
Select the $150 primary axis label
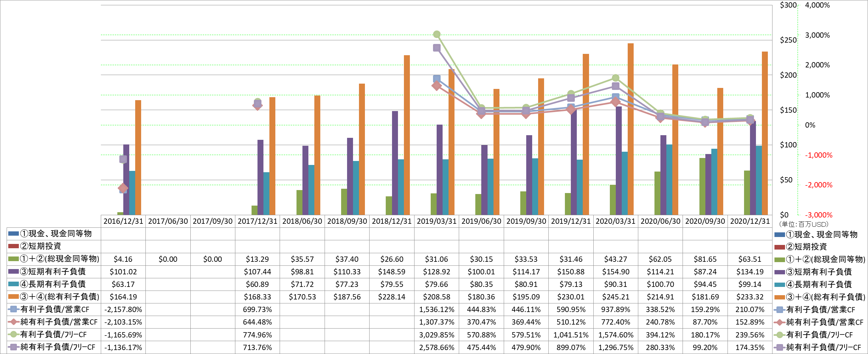788,110
